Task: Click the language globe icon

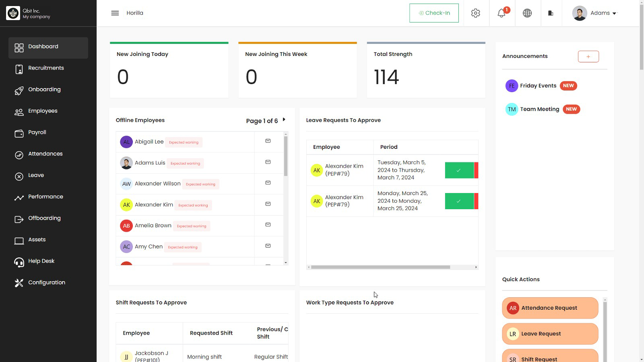Action: pyautogui.click(x=527, y=13)
